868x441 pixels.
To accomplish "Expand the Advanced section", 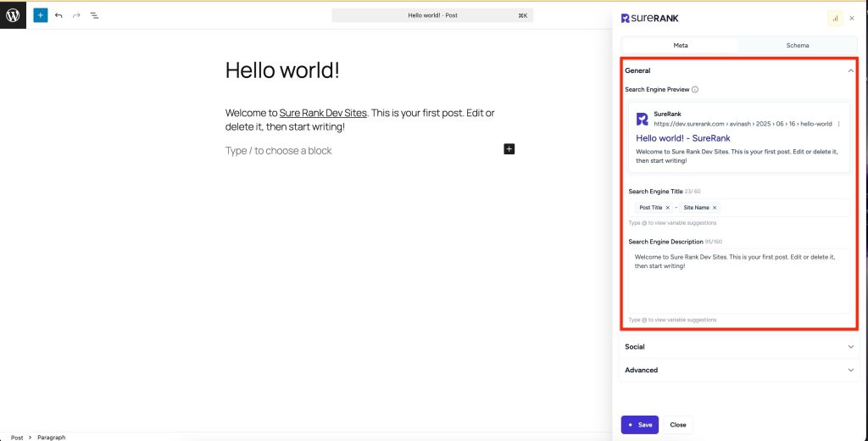I will coord(739,370).
